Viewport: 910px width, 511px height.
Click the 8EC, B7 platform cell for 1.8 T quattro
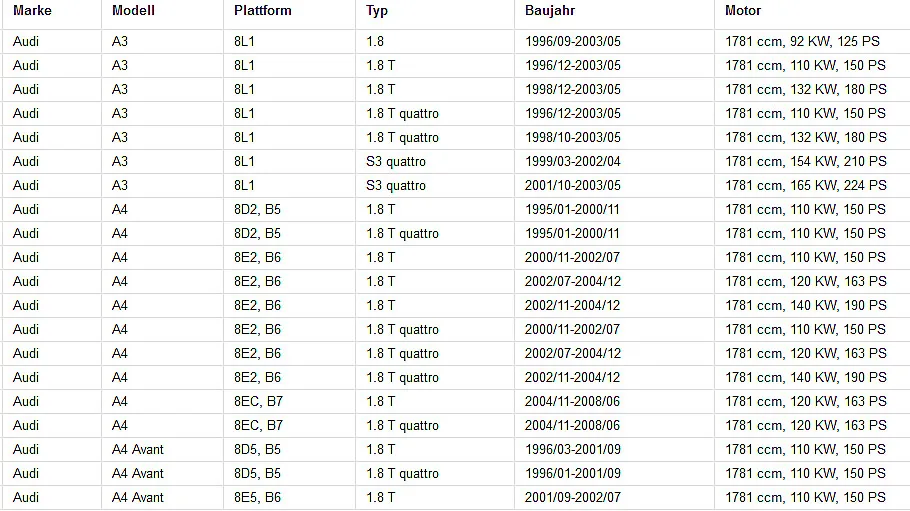coord(290,426)
